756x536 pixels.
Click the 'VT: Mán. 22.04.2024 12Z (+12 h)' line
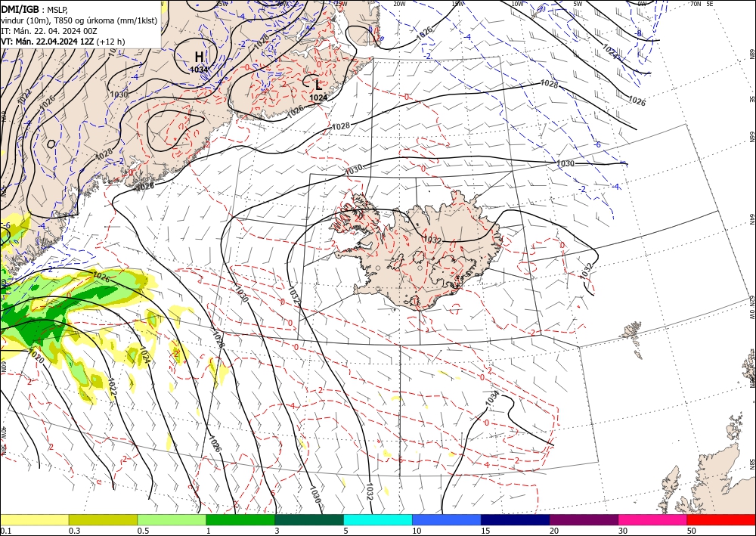click(63, 42)
